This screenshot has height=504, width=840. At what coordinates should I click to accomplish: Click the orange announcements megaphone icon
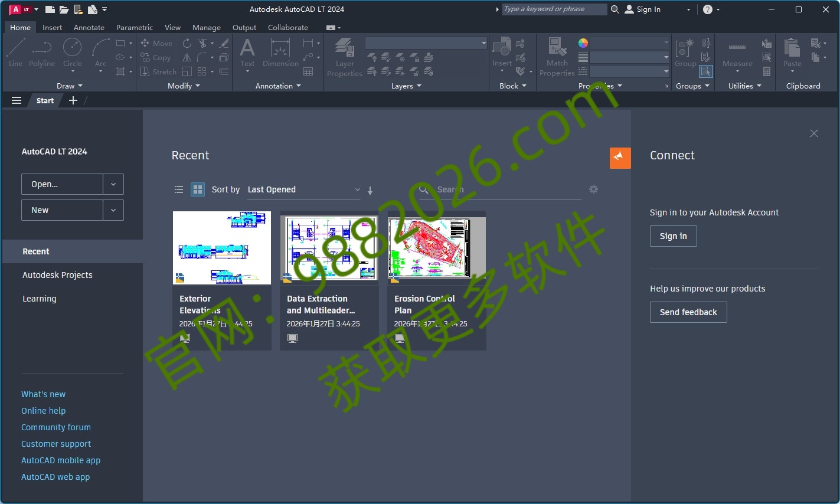click(620, 158)
